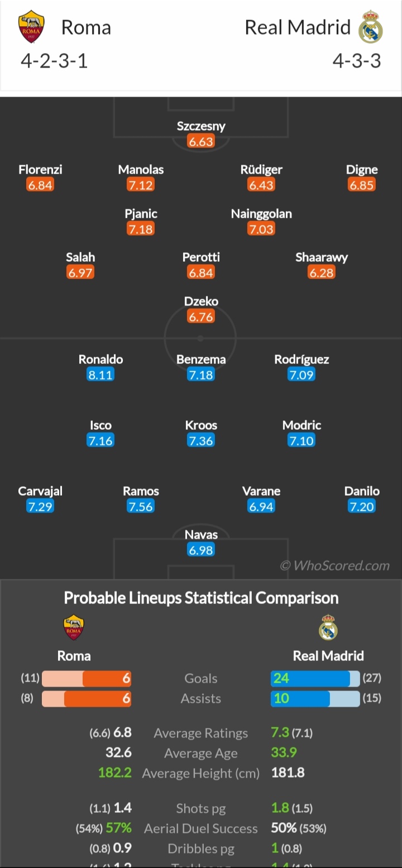Click the Roma crest in the statistical comparison

click(73, 627)
